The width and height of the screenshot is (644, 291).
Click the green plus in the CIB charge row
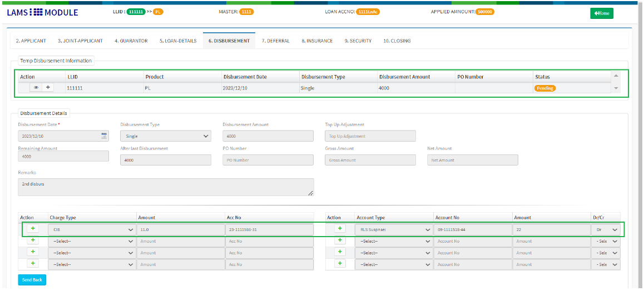point(32,229)
